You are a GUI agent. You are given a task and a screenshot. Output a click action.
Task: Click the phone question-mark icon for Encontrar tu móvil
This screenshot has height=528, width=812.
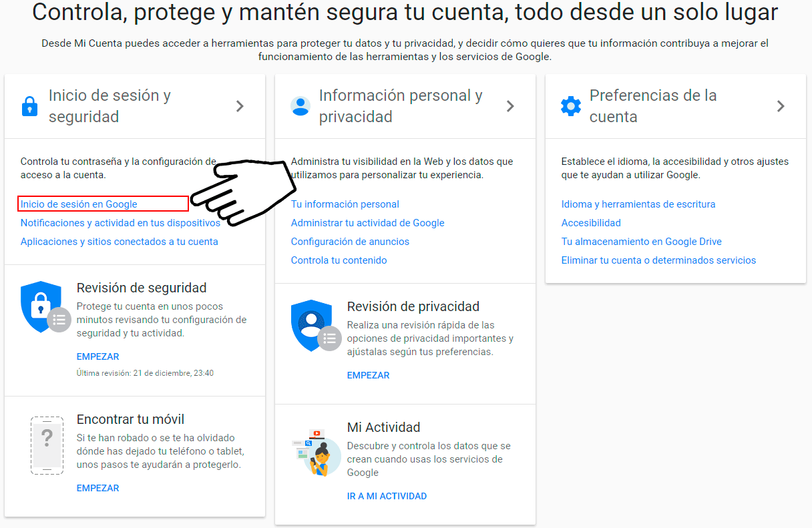47,445
